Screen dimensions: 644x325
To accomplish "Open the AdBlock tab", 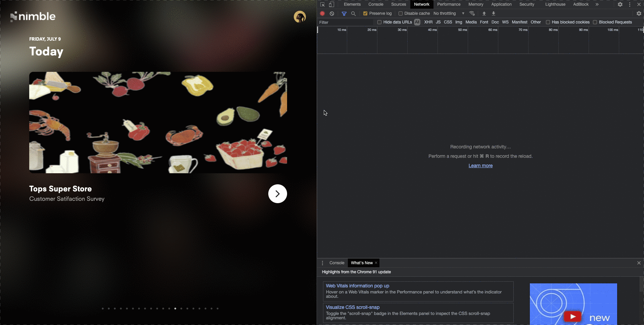I will [x=581, y=4].
